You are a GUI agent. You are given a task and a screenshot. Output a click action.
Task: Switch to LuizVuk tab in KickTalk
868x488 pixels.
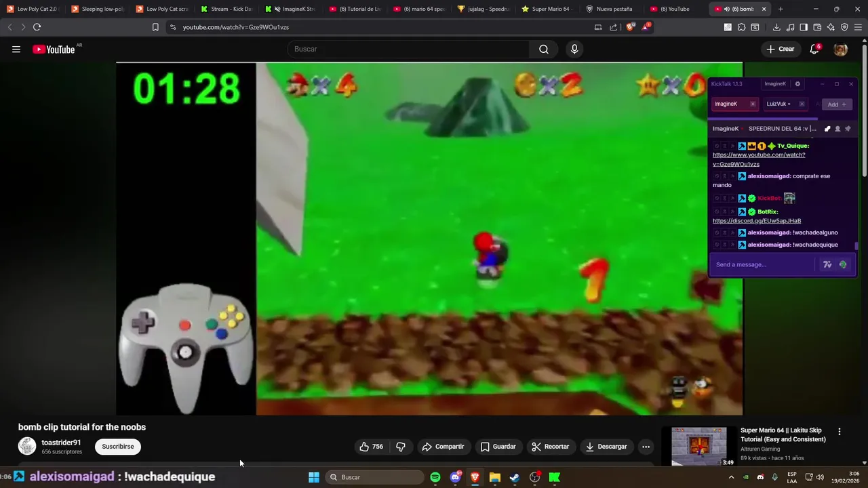pyautogui.click(x=785, y=104)
